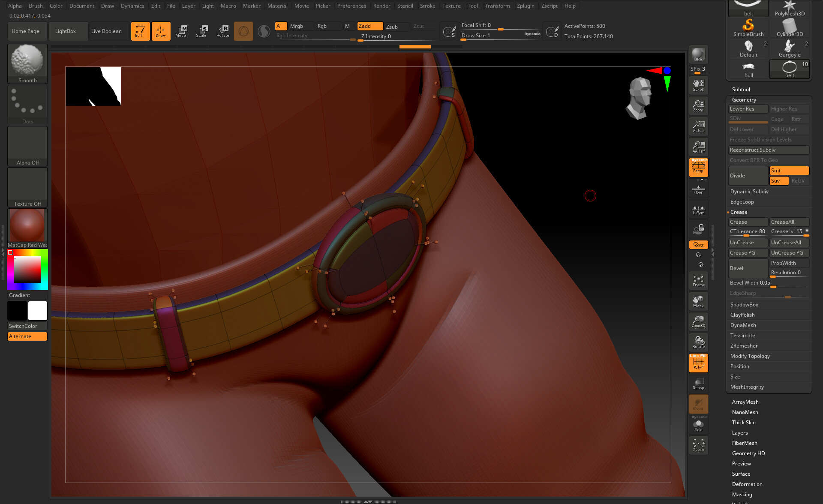Expand the Subtool palette section
This screenshot has width=823, height=504.
[741, 90]
